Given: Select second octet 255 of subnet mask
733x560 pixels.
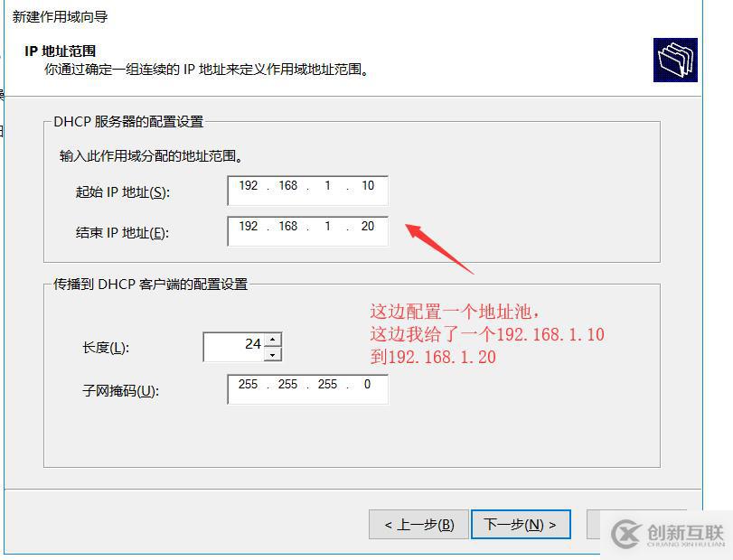Looking at the screenshot, I should click(287, 385).
